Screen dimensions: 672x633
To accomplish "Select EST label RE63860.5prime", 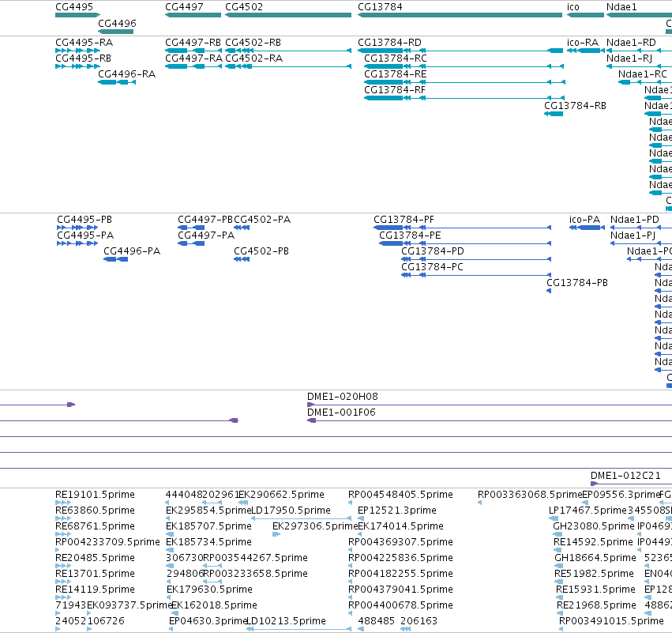I will click(95, 511).
